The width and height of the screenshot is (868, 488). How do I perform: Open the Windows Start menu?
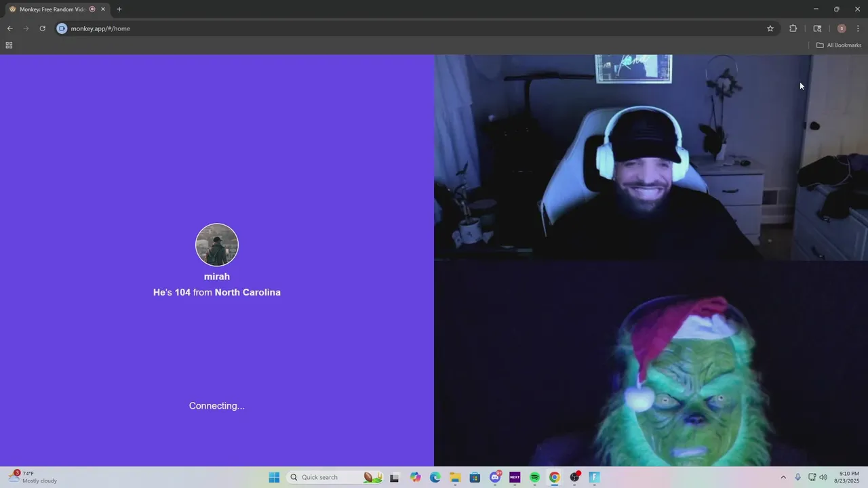point(274,477)
